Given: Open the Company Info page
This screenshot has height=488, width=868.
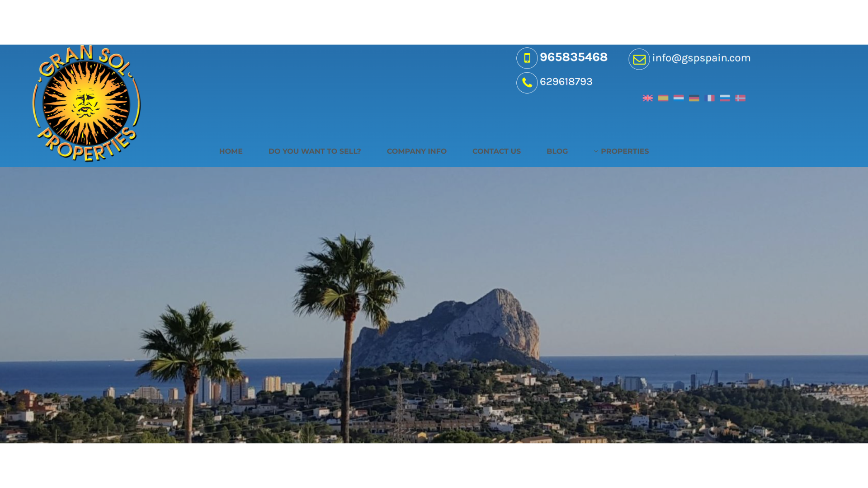Looking at the screenshot, I should (x=416, y=151).
